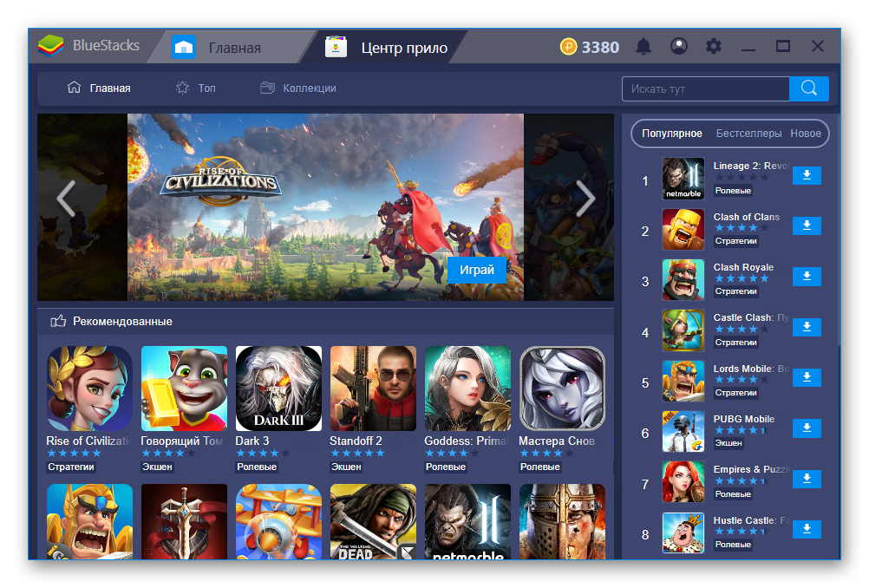Open the Hustle Castle app icon
Image resolution: width=869 pixels, height=588 pixels.
click(683, 532)
